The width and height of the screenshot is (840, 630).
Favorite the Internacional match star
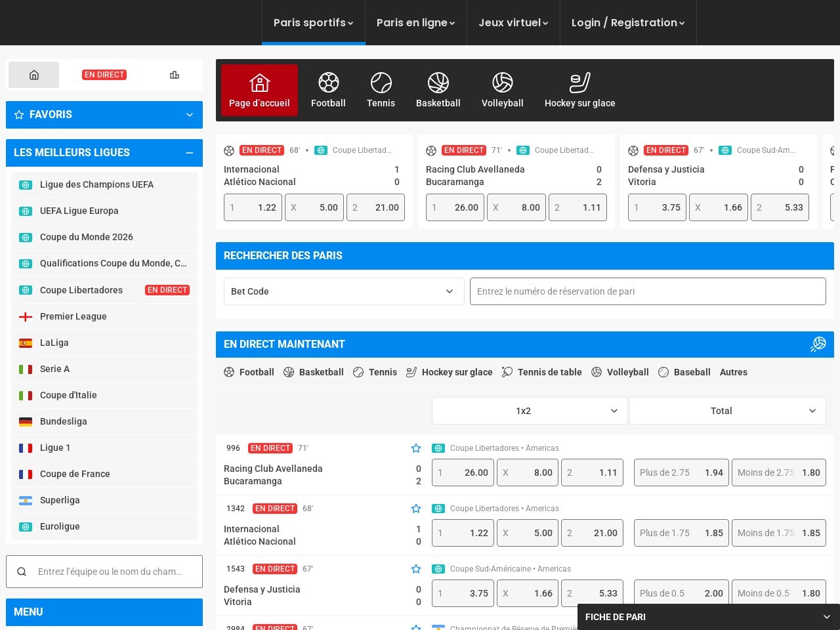416,509
